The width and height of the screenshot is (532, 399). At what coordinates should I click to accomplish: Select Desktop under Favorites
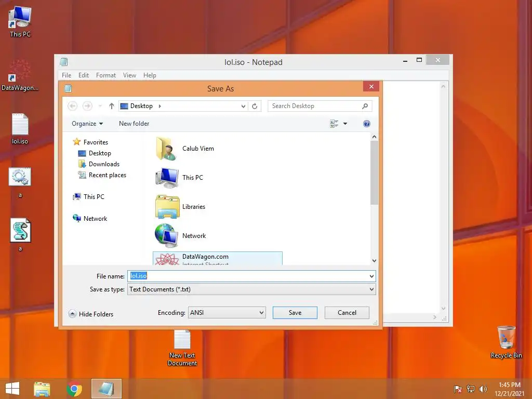point(95,153)
